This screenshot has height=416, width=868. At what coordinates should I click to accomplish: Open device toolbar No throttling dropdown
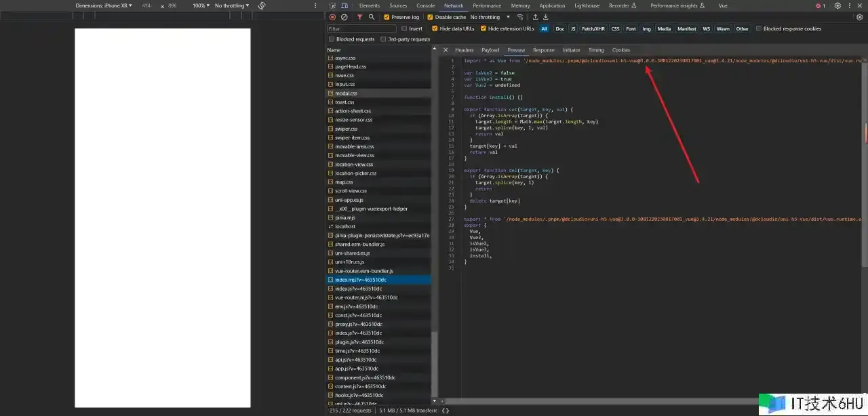[232, 5]
